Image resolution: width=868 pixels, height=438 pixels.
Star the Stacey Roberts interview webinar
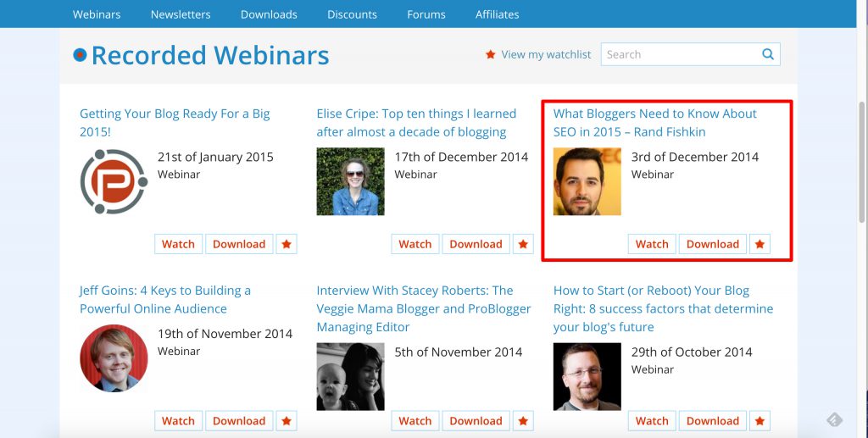pyautogui.click(x=523, y=421)
